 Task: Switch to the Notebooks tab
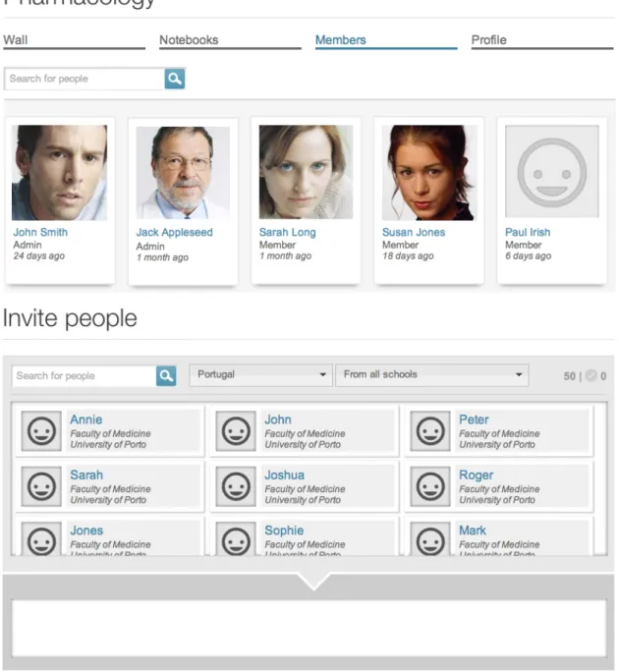point(230,41)
